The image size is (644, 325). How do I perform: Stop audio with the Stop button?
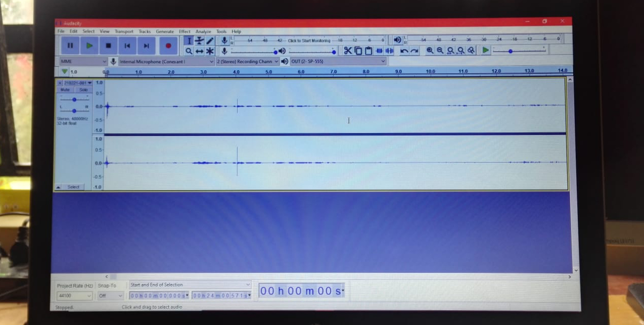pyautogui.click(x=108, y=45)
